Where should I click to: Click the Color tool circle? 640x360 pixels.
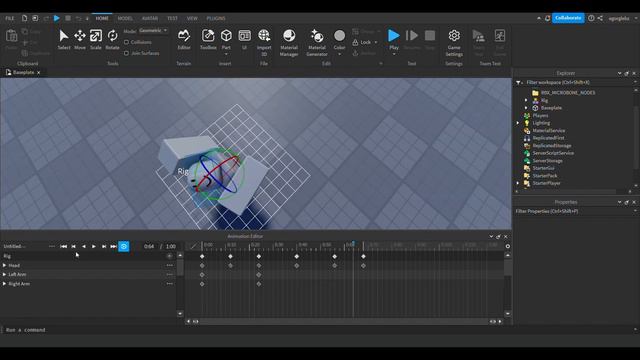[x=339, y=36]
